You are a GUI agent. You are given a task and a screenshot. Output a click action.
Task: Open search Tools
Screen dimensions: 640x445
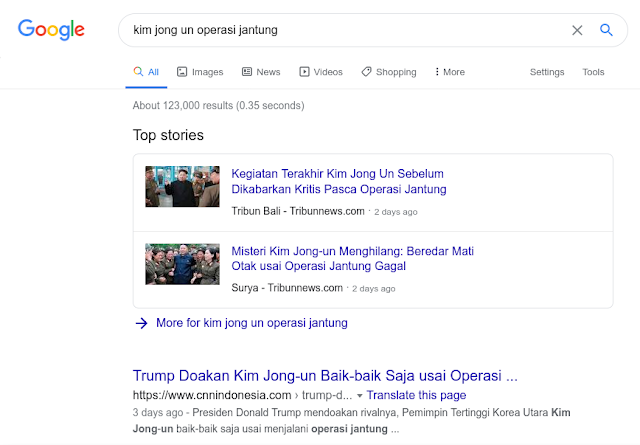click(593, 72)
